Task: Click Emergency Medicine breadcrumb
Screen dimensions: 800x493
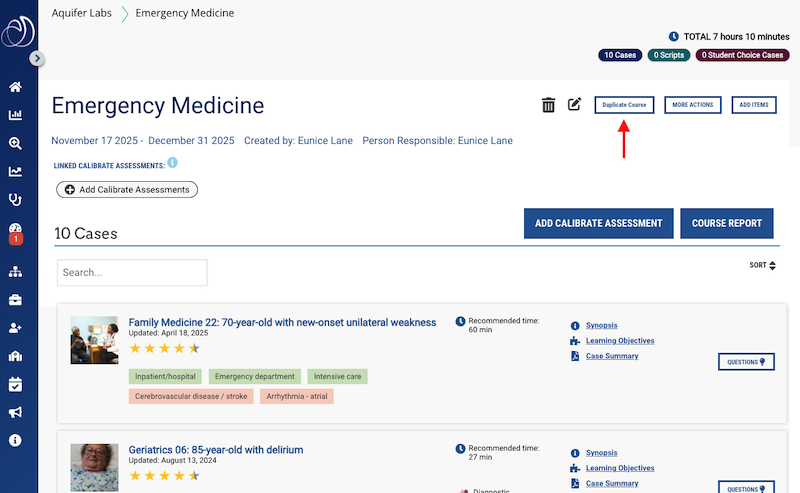Action: [185, 13]
